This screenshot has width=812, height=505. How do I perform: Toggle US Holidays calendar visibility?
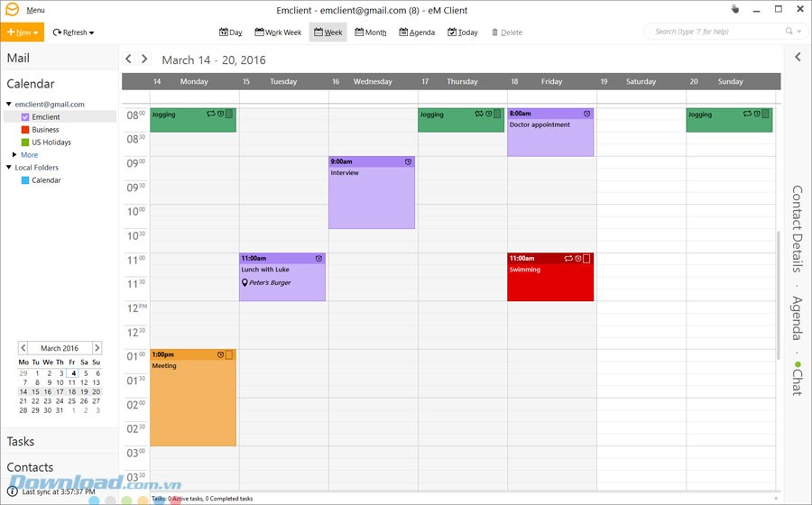25,142
